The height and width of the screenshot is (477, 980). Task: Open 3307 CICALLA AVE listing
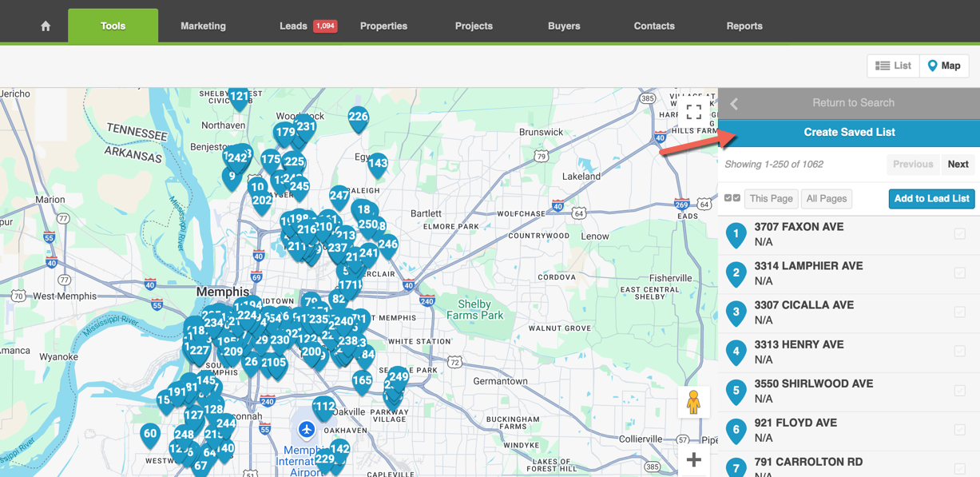click(x=804, y=305)
